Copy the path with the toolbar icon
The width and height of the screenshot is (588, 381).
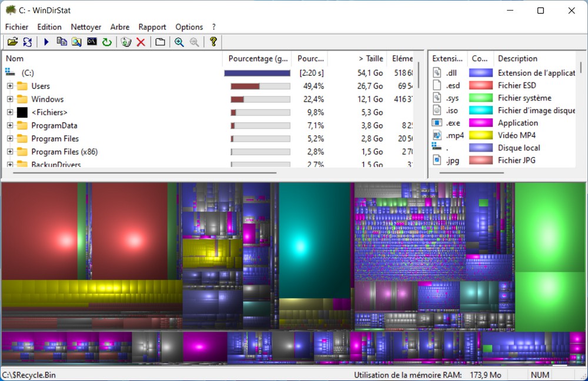(x=62, y=42)
